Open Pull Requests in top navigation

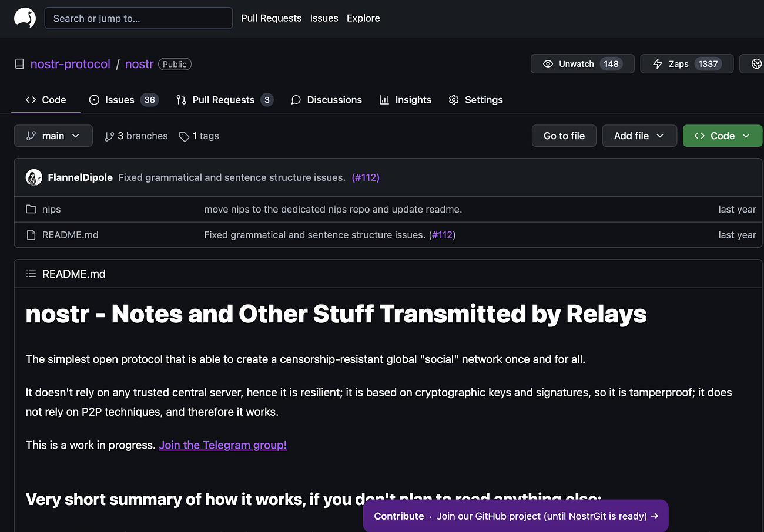[272, 18]
